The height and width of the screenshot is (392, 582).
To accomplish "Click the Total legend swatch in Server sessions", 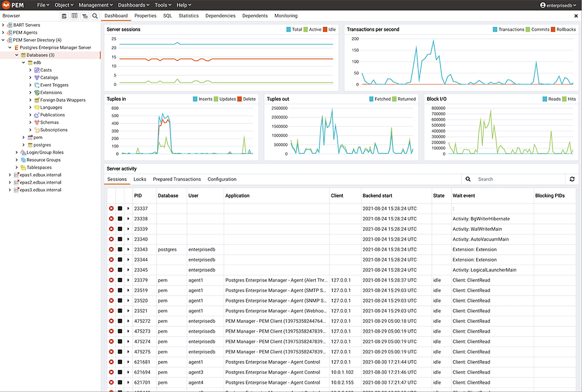I will pos(289,30).
